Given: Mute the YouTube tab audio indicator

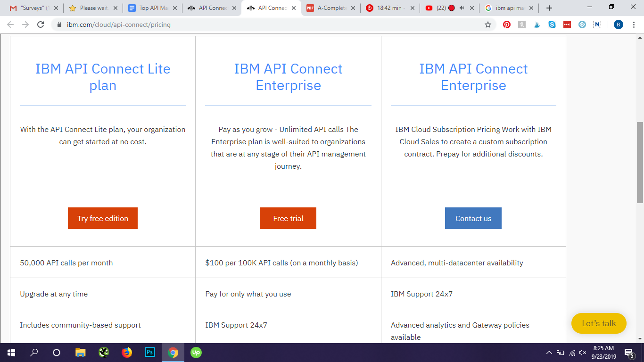Looking at the screenshot, I should pos(462,8).
